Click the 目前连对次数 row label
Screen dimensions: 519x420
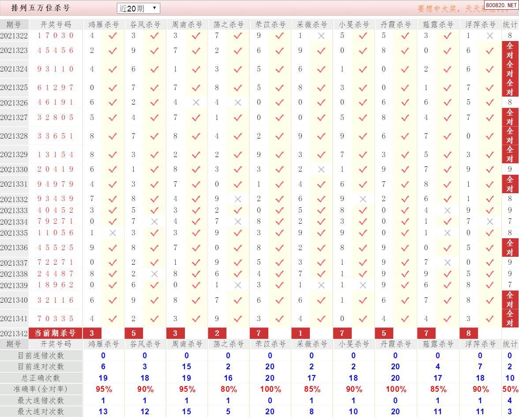pyautogui.click(x=41, y=367)
